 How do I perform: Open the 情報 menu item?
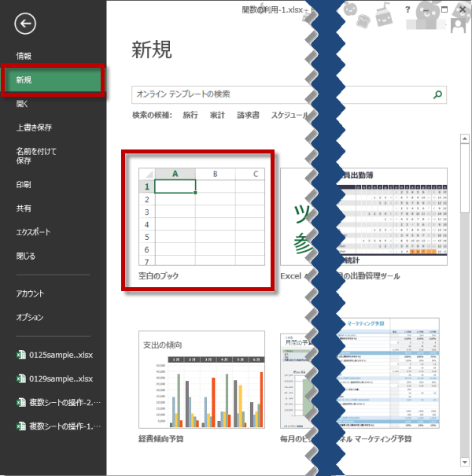tap(24, 56)
